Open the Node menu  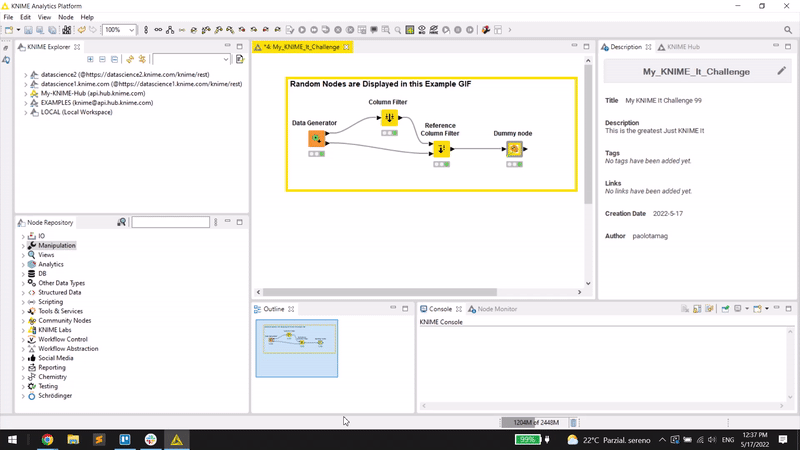coord(66,17)
